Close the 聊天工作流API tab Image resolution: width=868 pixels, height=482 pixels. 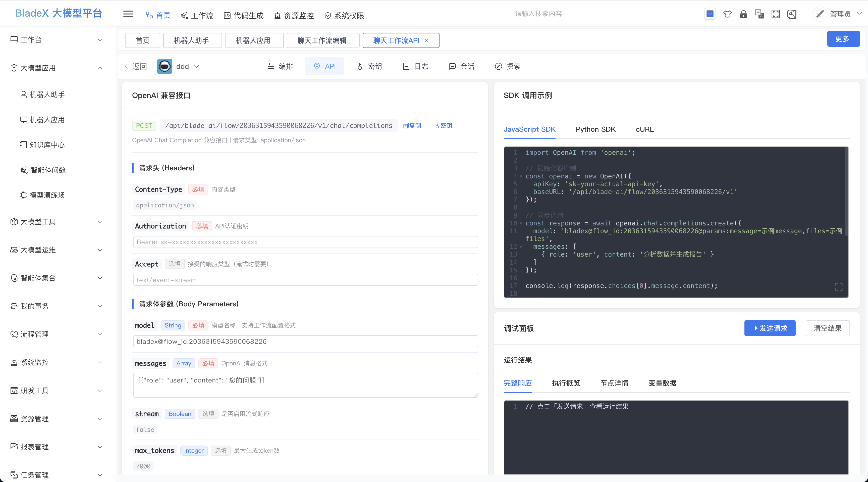tap(426, 40)
